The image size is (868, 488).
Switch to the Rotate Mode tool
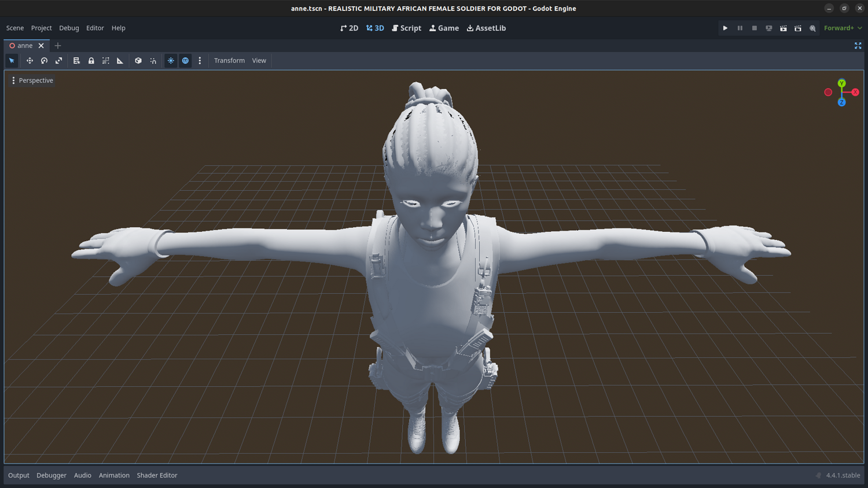(x=44, y=61)
